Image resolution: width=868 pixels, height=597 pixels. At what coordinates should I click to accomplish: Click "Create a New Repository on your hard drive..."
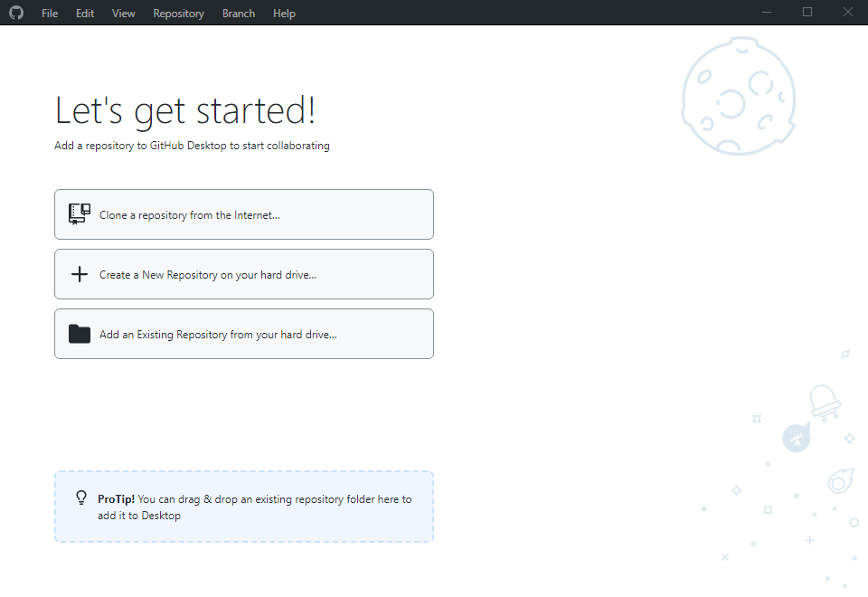click(243, 274)
